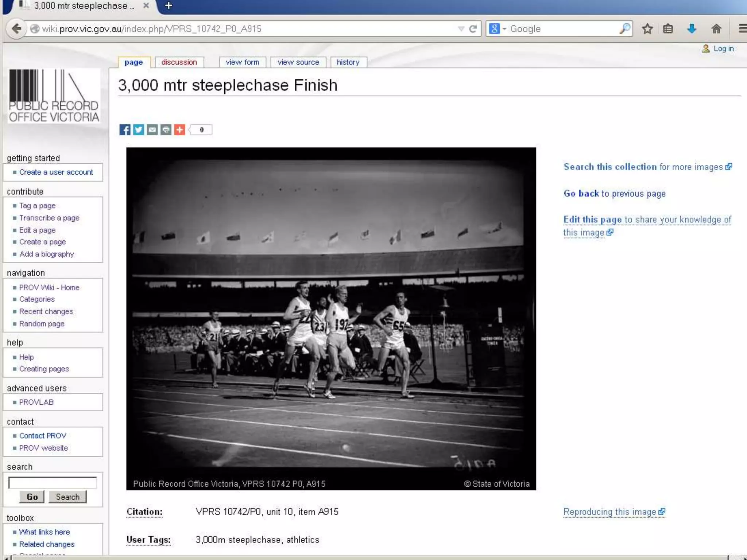Open more sharing options plus icon
This screenshot has height=560, width=747.
coord(179,130)
